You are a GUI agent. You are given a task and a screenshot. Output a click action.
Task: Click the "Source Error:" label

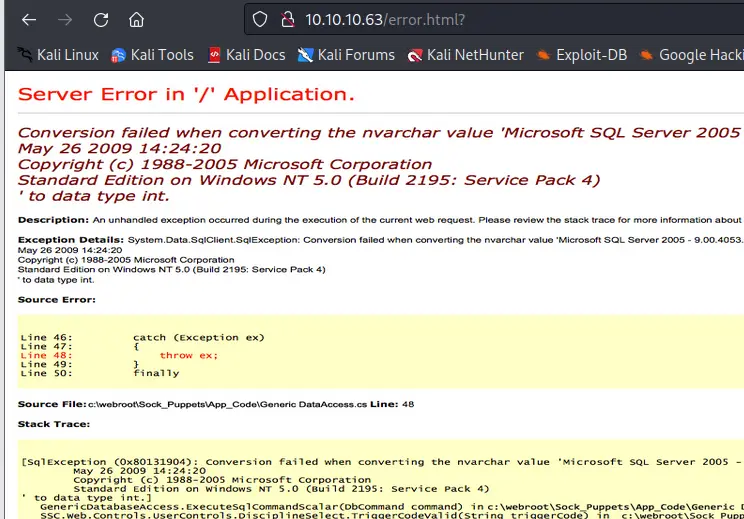(56, 300)
